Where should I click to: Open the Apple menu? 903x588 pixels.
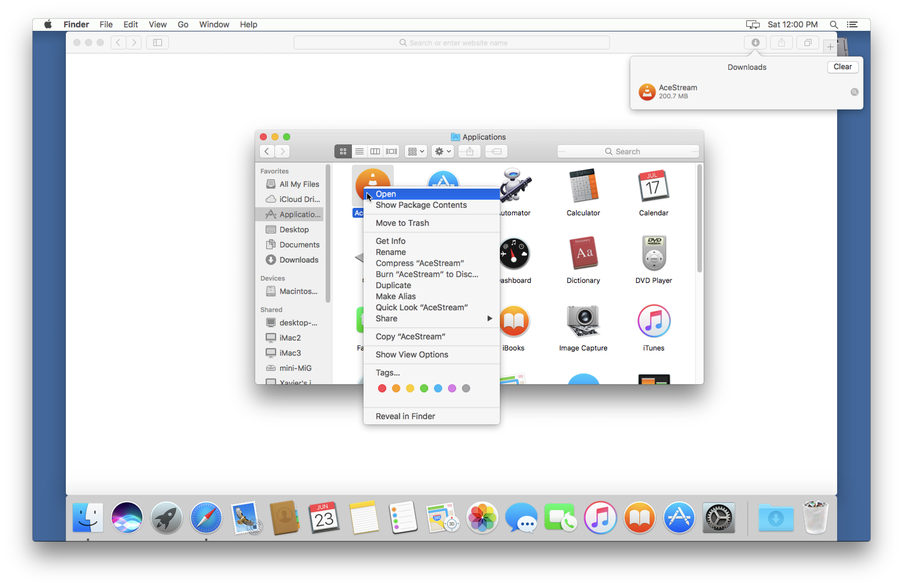point(48,24)
